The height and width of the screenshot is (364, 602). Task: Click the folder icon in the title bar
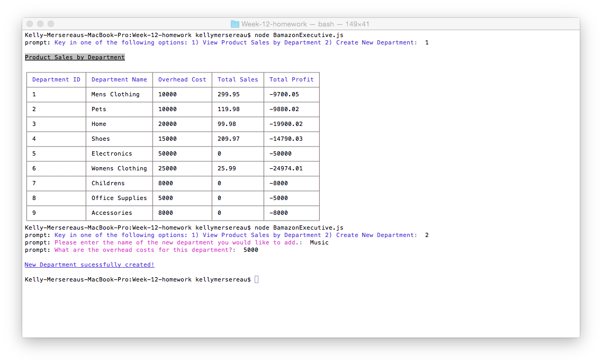click(x=235, y=24)
